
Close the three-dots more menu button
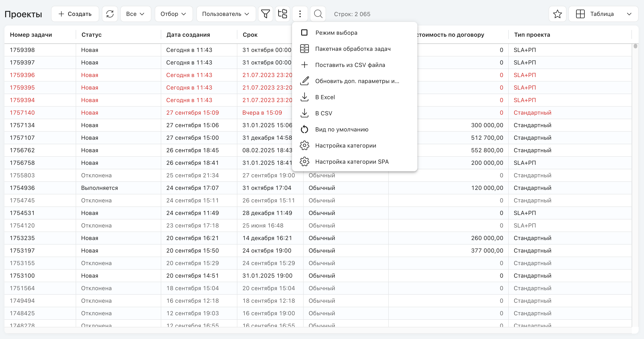[x=300, y=14]
